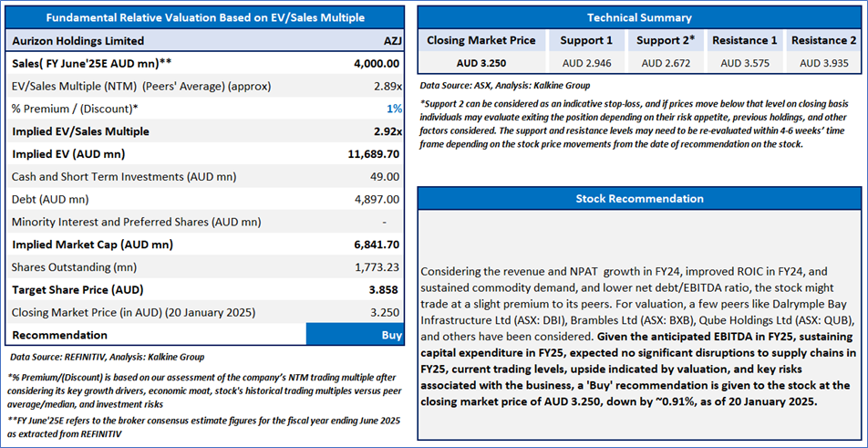
Task: Click the 'Implied EV (AUD mn)' label
Action: tap(67, 154)
